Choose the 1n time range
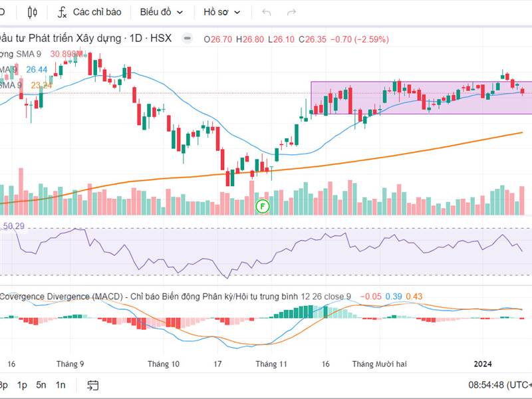 tap(61, 385)
